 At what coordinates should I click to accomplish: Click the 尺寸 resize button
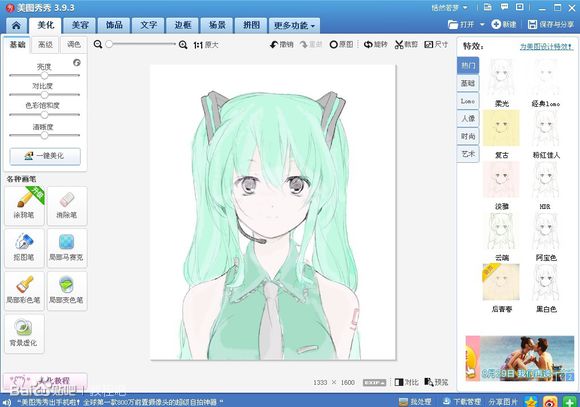[436, 45]
